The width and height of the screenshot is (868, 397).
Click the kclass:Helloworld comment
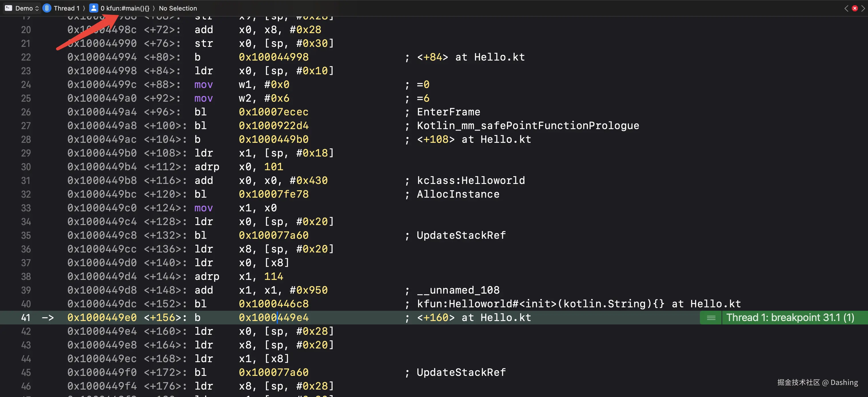[470, 181]
